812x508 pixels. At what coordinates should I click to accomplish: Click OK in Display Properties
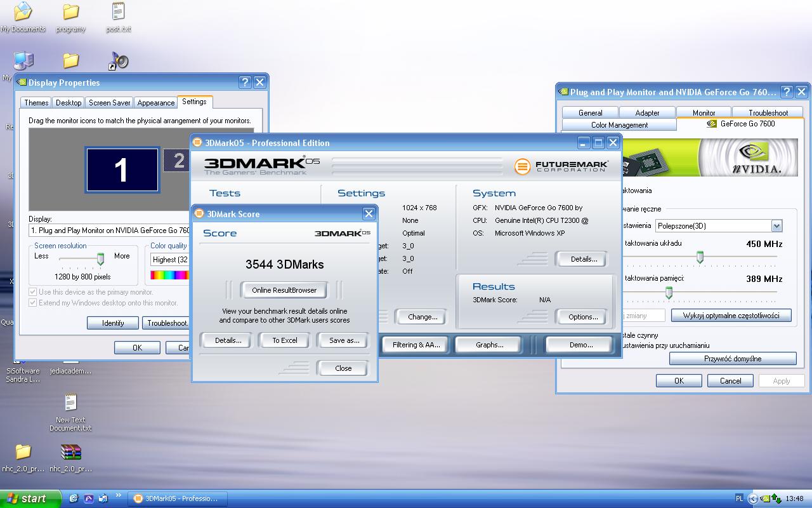(x=137, y=348)
